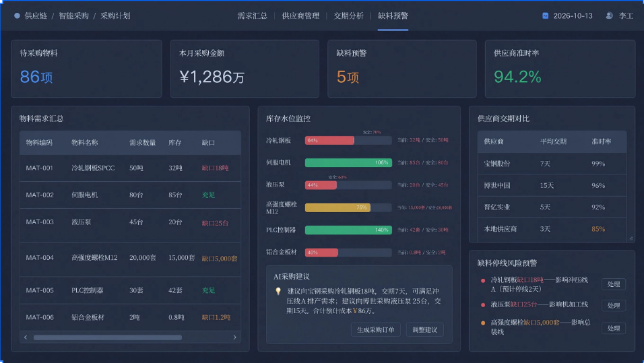Click the horizontal scrollbar under 物料需求汇总 table
The image size is (644, 363).
tap(108, 337)
